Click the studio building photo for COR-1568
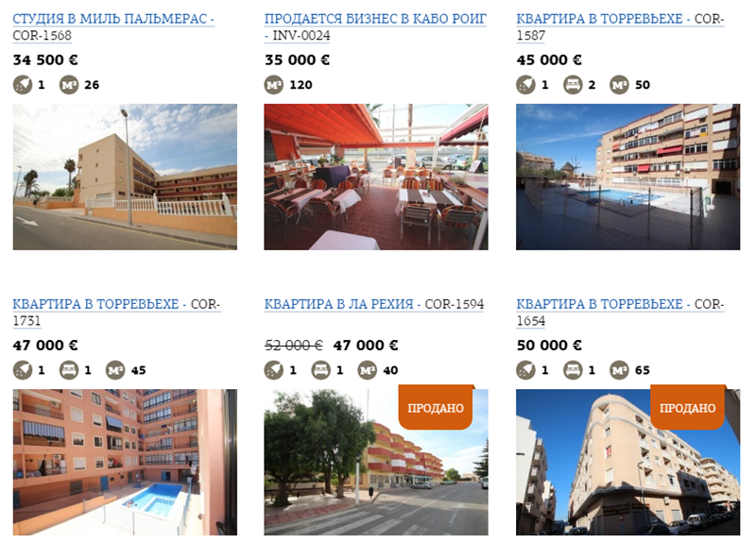The width and height of the screenshot is (756, 542). pos(125,177)
